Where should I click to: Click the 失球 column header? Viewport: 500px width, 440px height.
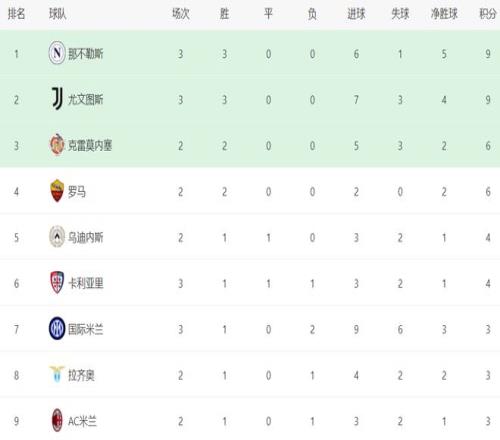click(x=400, y=14)
